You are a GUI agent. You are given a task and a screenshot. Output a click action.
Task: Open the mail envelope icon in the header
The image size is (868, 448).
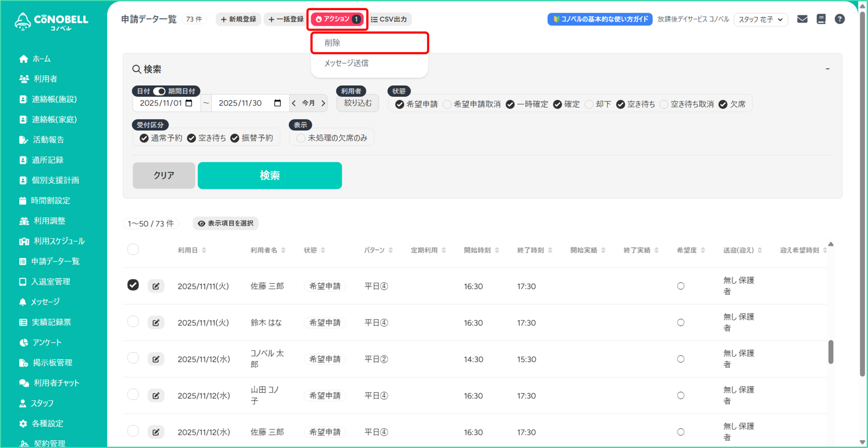802,19
